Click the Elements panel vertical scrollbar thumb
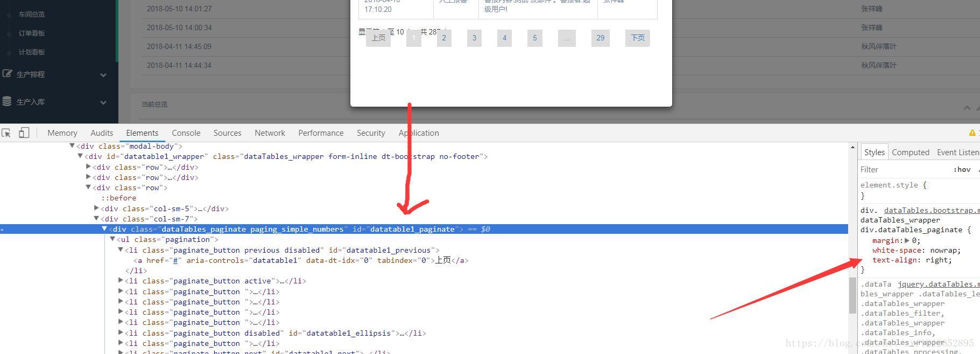Screen dimensions: 980x354 (852, 295)
